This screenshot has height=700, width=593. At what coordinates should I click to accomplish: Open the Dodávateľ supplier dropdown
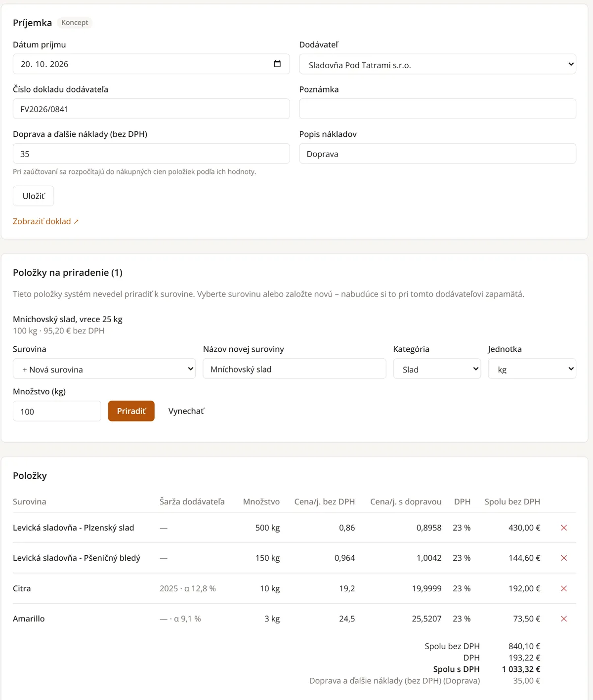click(437, 64)
